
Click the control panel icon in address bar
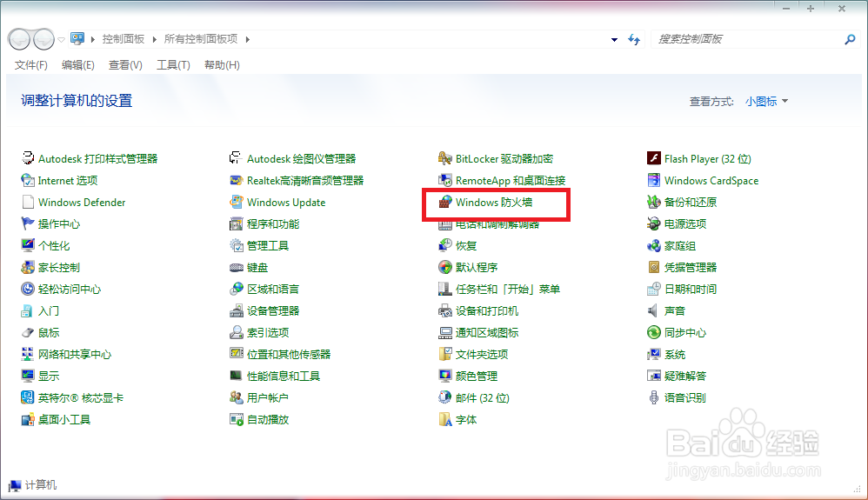(x=77, y=38)
